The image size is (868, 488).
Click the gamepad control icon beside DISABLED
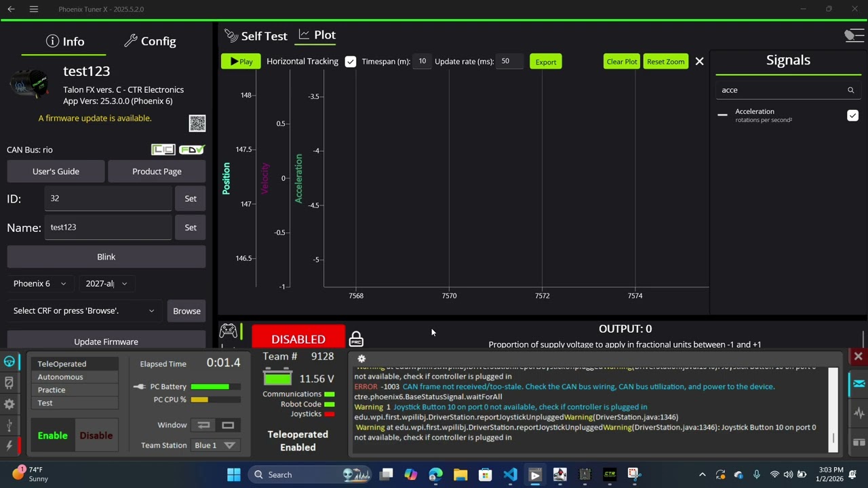[x=229, y=331]
